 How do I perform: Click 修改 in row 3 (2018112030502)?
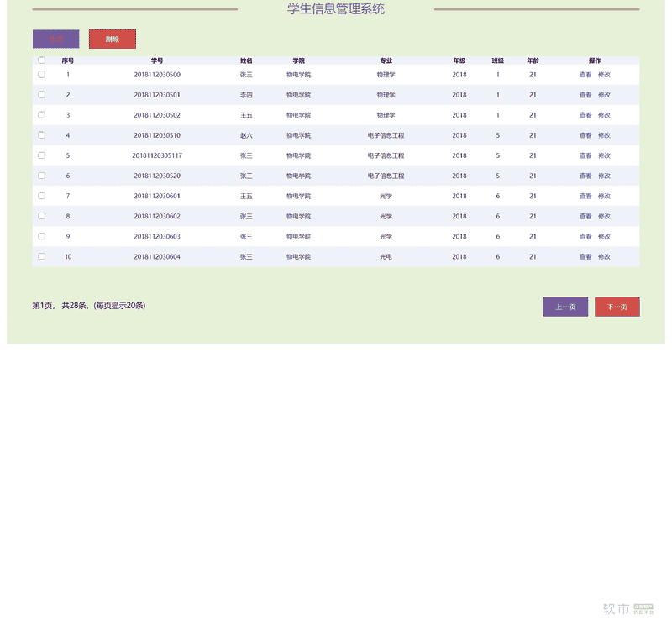click(x=604, y=115)
